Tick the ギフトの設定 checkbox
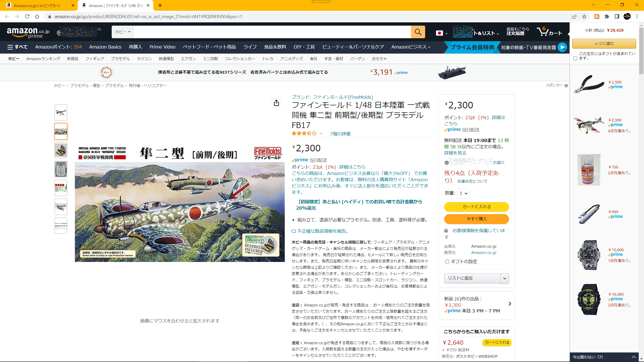 point(447,262)
